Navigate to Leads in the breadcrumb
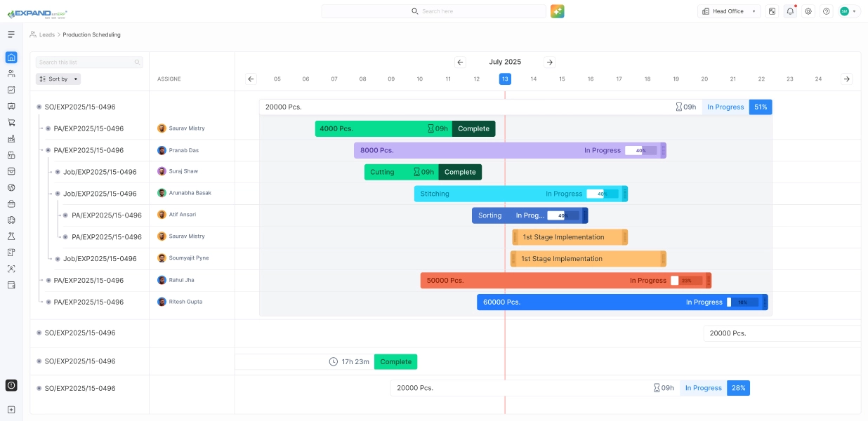The image size is (868, 421). point(46,34)
